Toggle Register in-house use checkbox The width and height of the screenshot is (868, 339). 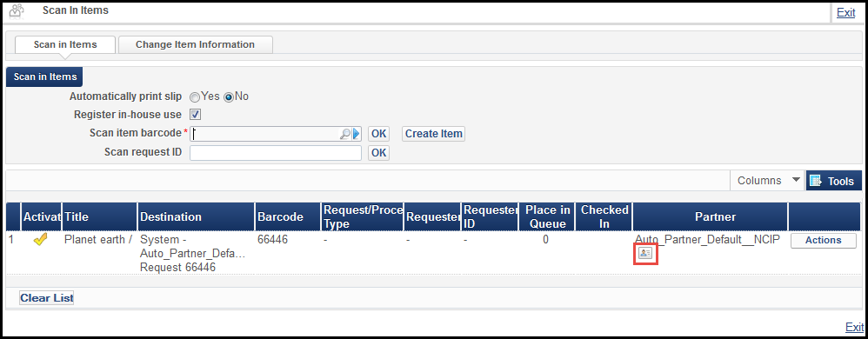(x=196, y=115)
